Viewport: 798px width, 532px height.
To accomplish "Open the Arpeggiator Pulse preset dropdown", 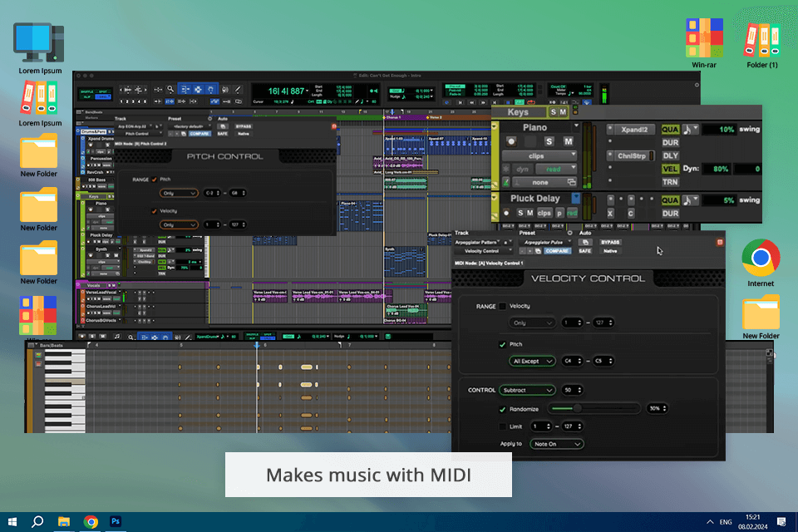I will (x=545, y=243).
